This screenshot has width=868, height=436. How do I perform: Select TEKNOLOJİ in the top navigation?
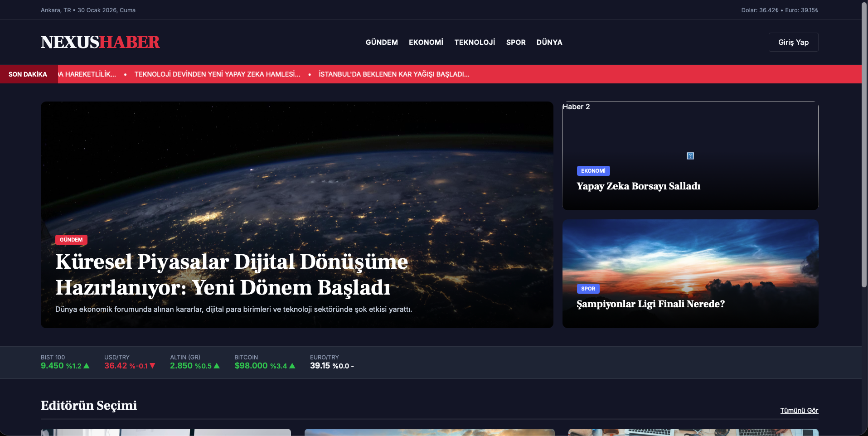point(475,42)
